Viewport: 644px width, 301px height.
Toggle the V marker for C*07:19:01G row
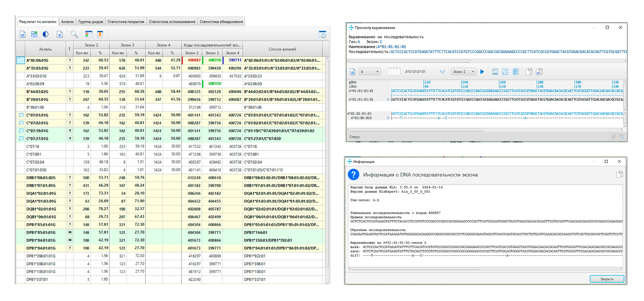tap(70, 131)
